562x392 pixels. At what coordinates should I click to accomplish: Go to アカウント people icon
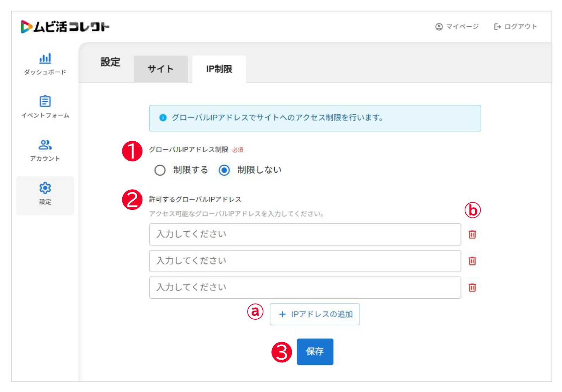[45, 145]
